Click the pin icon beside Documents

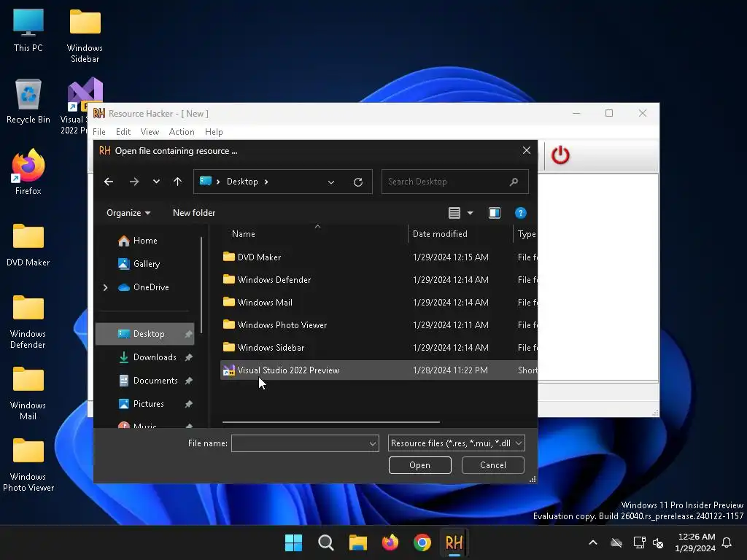point(189,381)
